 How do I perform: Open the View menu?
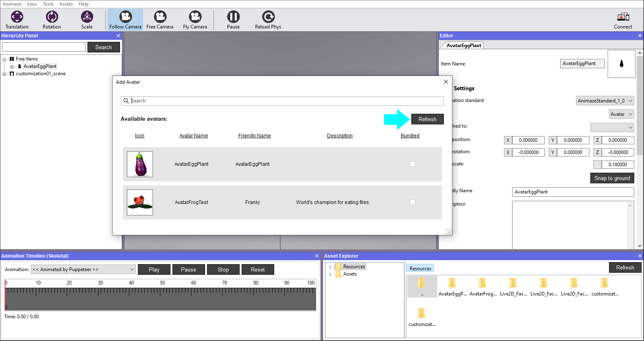pos(32,4)
